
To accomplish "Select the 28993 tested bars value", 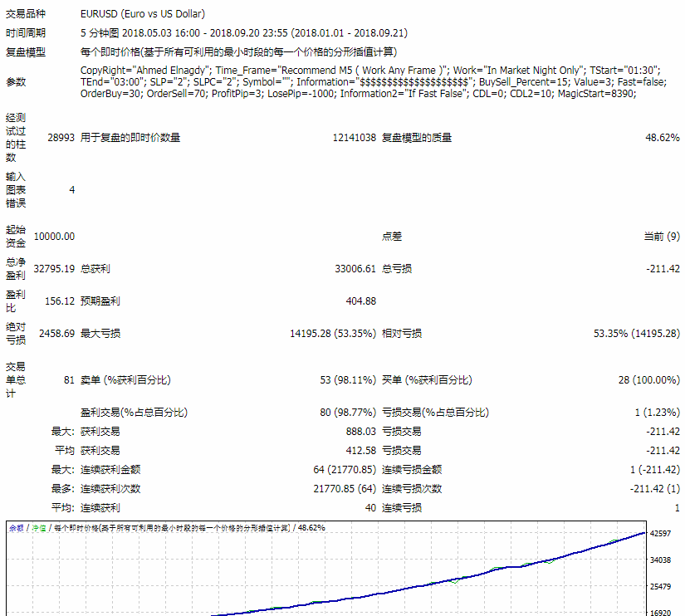I will (x=59, y=138).
